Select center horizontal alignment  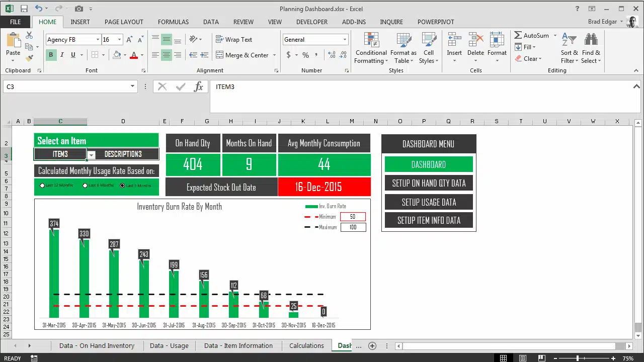click(166, 55)
